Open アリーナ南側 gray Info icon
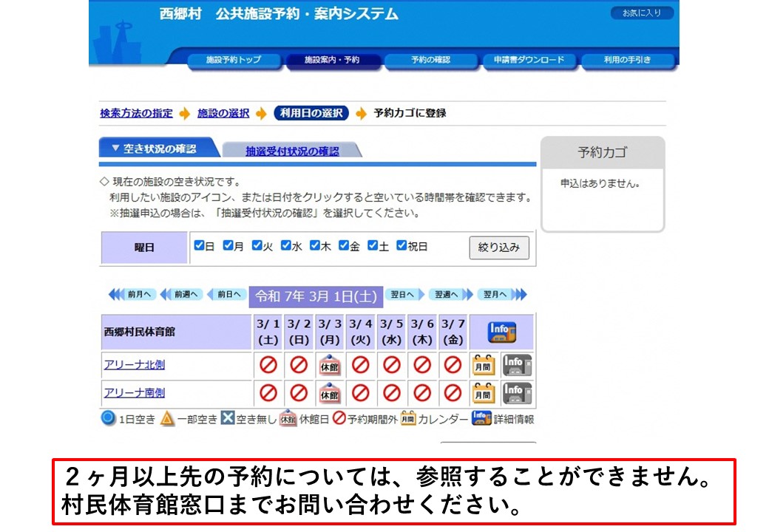The width and height of the screenshot is (769, 532). pyautogui.click(x=516, y=393)
